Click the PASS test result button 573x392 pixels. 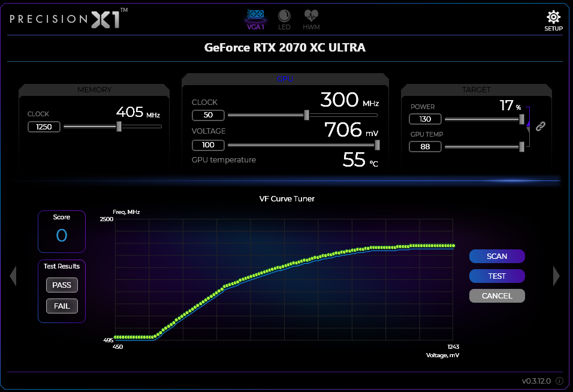coord(62,285)
